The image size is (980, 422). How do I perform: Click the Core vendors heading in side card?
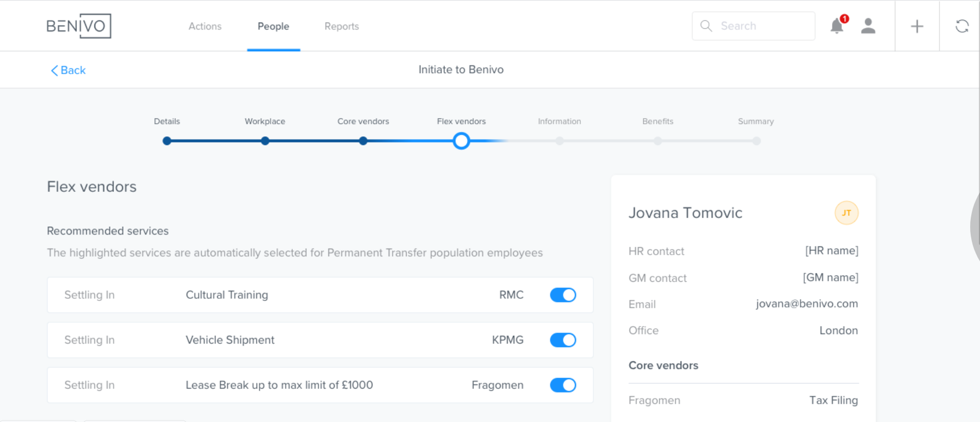tap(663, 365)
